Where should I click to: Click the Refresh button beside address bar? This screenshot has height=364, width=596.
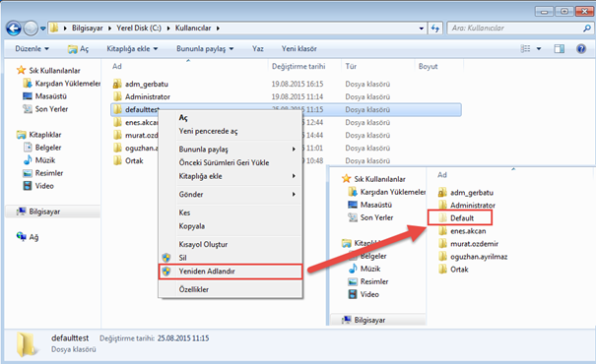(435, 29)
